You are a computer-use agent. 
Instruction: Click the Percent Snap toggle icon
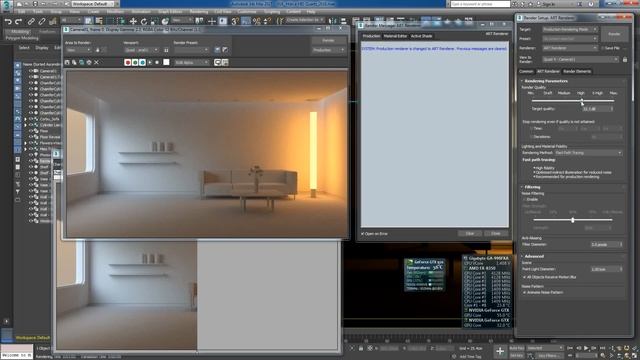[x=256, y=21]
